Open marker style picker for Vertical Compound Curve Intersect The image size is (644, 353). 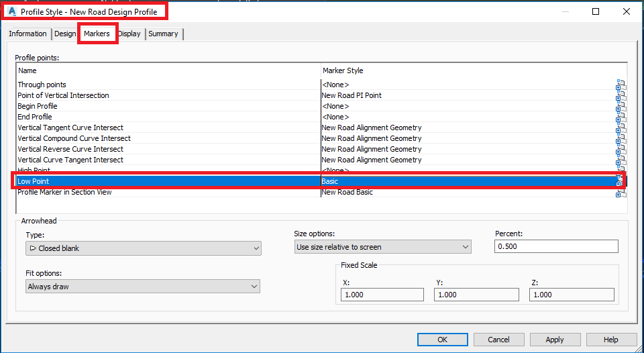tap(621, 139)
